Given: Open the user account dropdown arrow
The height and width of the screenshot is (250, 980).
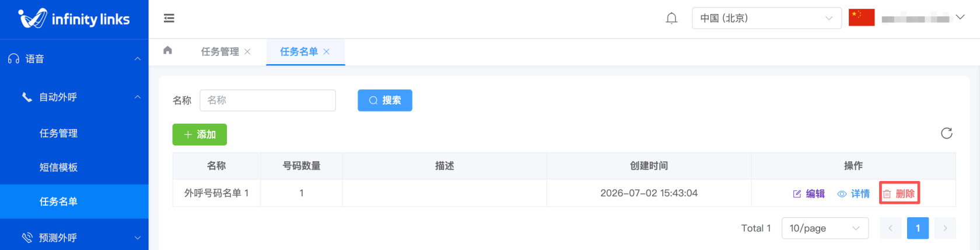Looking at the screenshot, I should click(x=960, y=18).
